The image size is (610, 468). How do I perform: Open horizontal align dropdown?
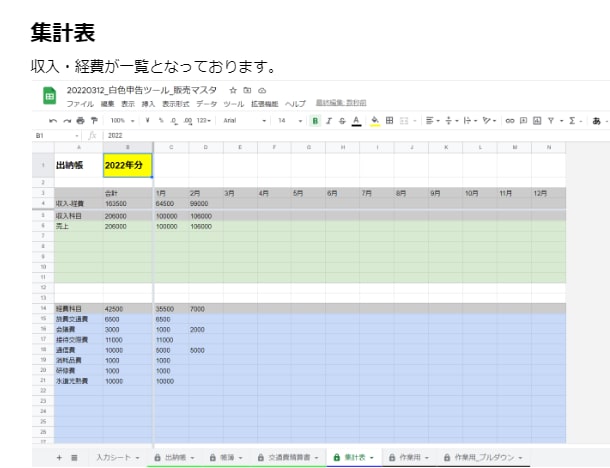(x=432, y=121)
